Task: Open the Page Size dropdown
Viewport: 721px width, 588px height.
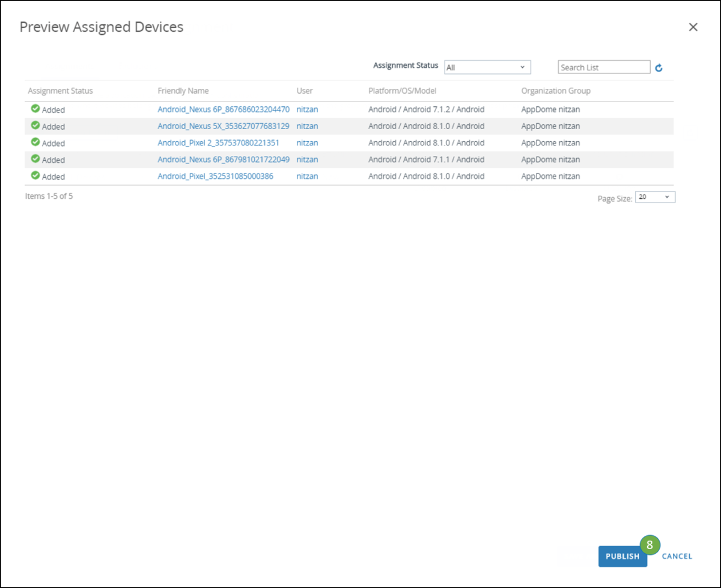Action: coord(655,196)
